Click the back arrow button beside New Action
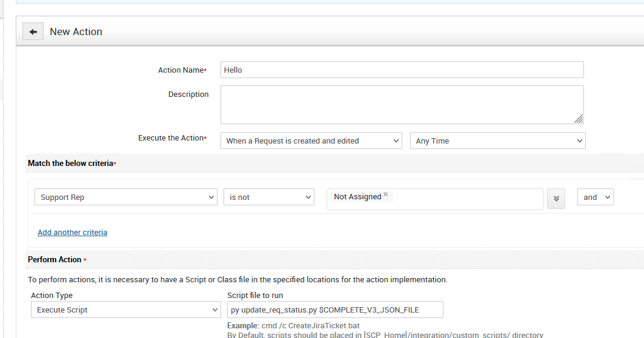The height and width of the screenshot is (338, 644). (x=33, y=31)
